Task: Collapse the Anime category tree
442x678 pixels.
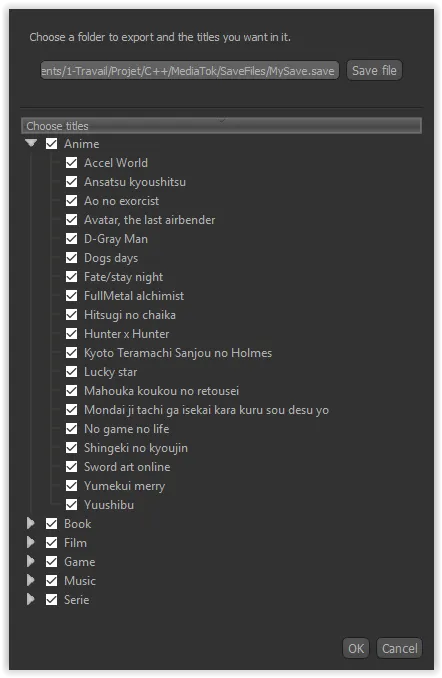Action: pos(31,143)
